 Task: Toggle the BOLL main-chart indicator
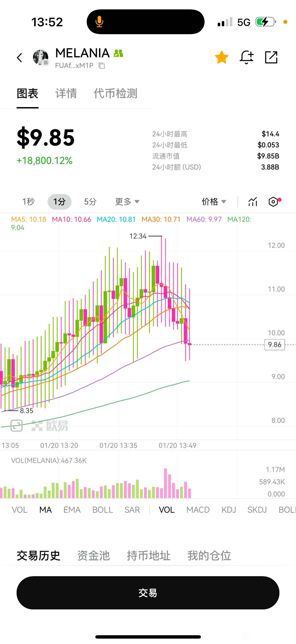tap(102, 510)
